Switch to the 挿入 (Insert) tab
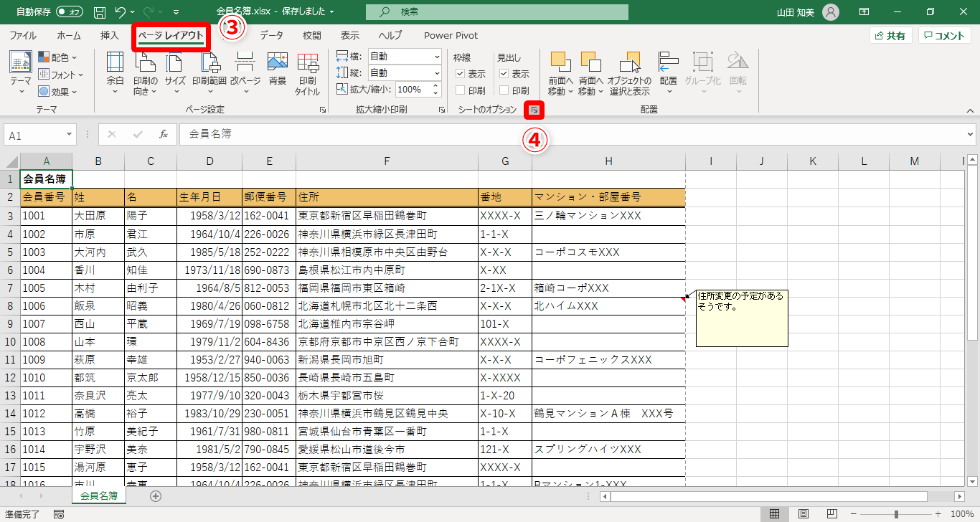 tap(110, 36)
